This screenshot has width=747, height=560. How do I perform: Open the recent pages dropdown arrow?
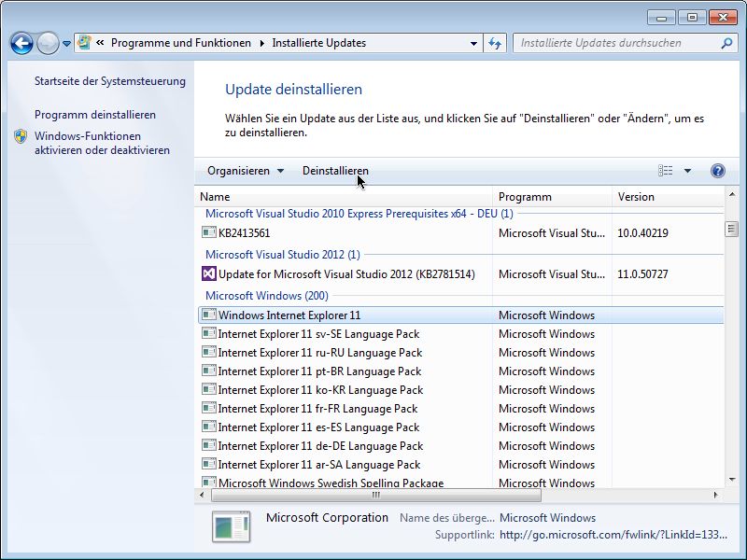pyautogui.click(x=66, y=44)
